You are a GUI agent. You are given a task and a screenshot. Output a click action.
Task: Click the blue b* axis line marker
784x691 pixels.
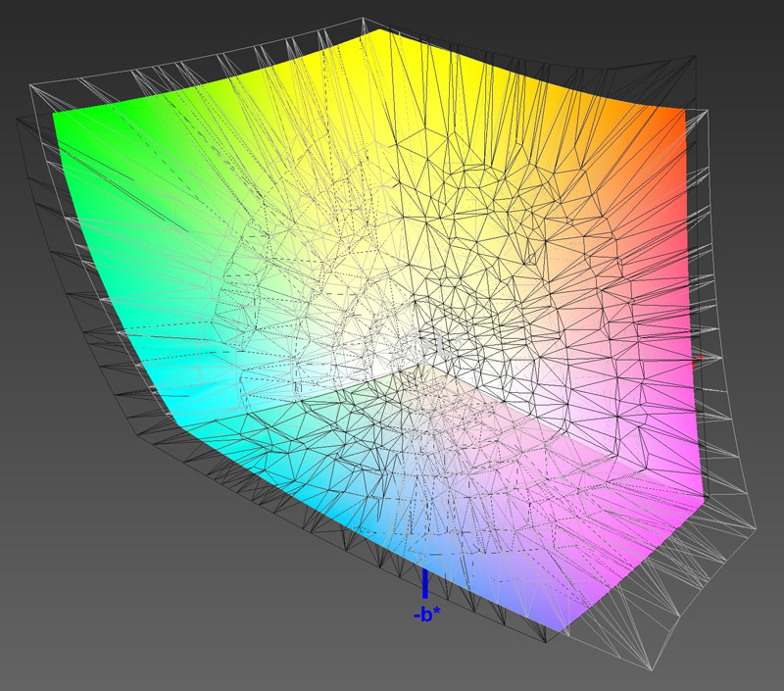pyautogui.click(x=425, y=583)
